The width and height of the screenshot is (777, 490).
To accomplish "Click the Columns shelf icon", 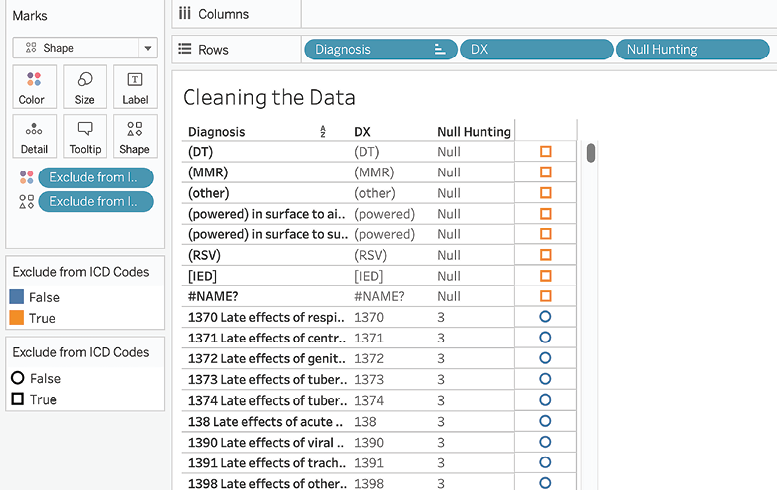I will click(184, 13).
